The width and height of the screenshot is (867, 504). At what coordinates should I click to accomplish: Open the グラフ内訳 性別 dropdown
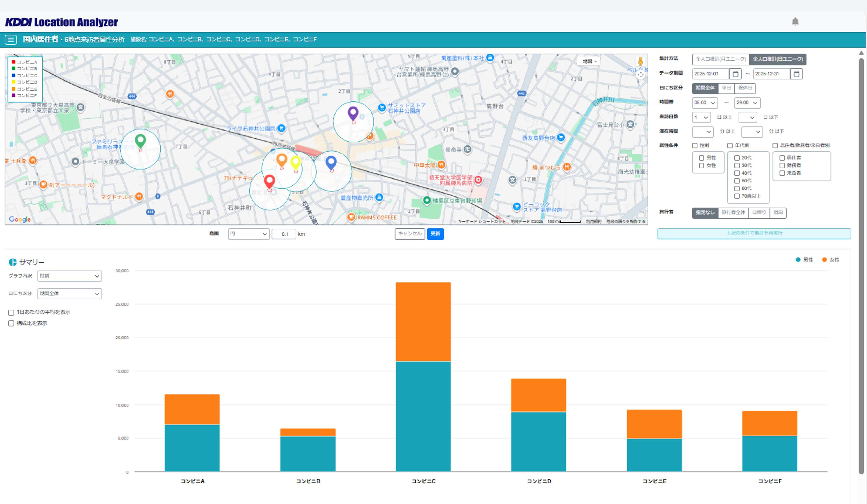pos(70,276)
